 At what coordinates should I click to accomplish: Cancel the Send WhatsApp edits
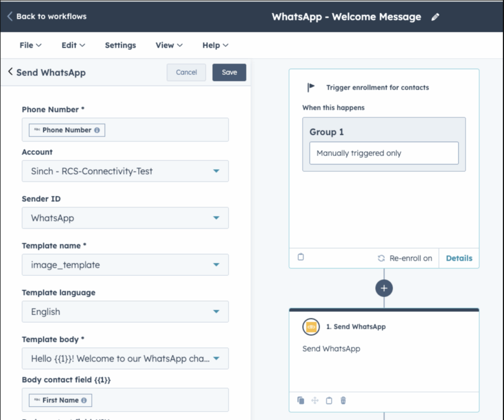187,72
